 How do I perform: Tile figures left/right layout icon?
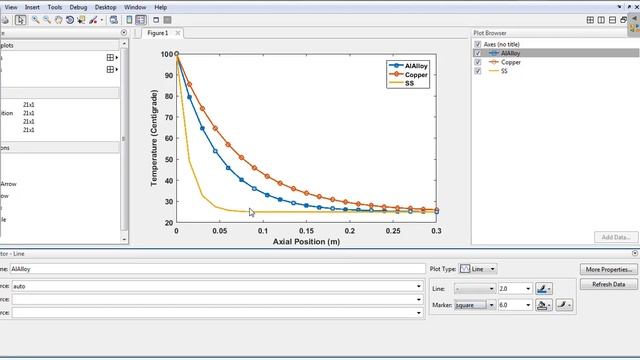click(x=601, y=20)
